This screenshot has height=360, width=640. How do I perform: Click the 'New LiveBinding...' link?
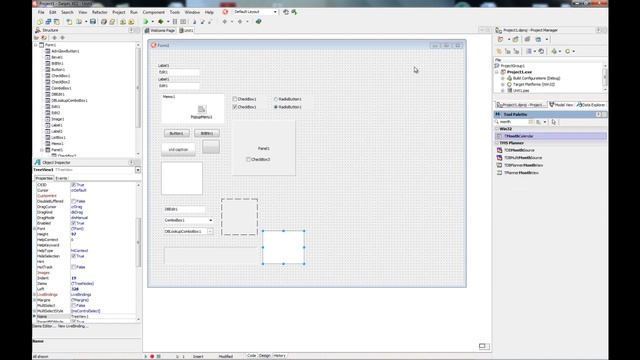[73, 326]
